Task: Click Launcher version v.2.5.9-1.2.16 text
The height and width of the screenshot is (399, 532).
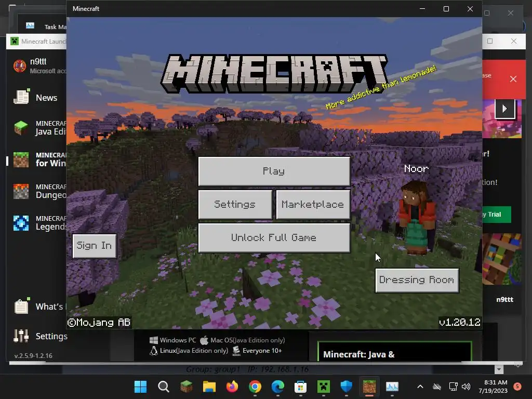Action: click(x=33, y=355)
